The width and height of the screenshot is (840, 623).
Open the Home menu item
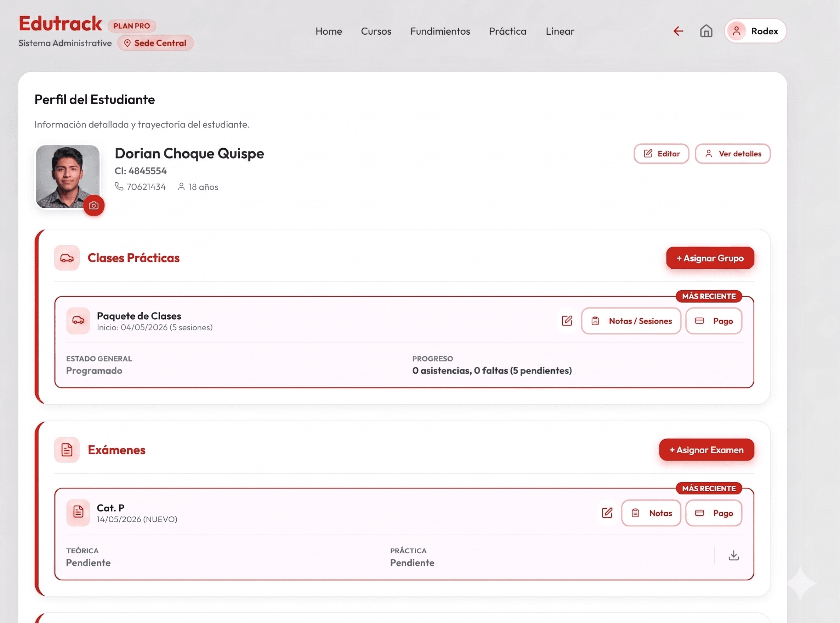329,31
